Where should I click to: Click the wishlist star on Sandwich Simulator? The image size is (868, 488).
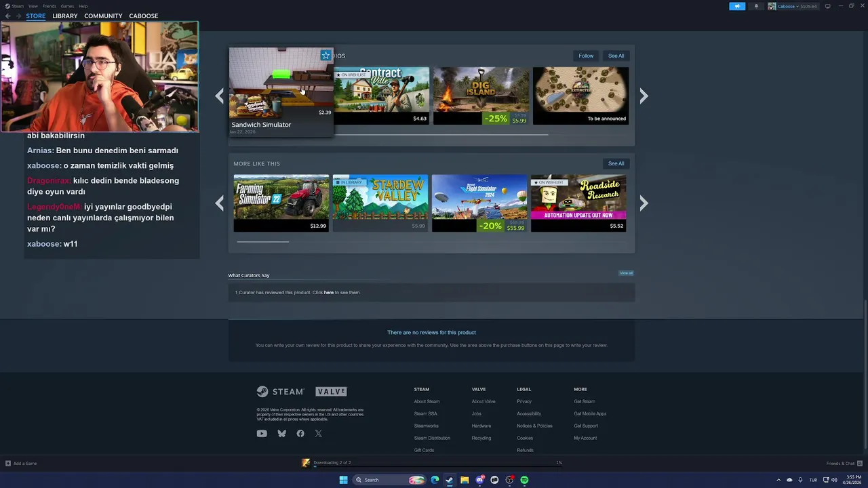(x=325, y=56)
